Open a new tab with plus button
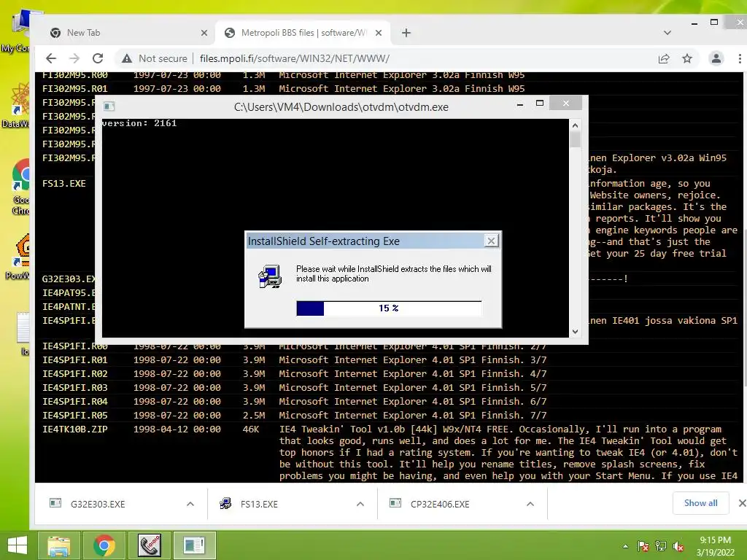The width and height of the screenshot is (747, 560). click(x=406, y=33)
